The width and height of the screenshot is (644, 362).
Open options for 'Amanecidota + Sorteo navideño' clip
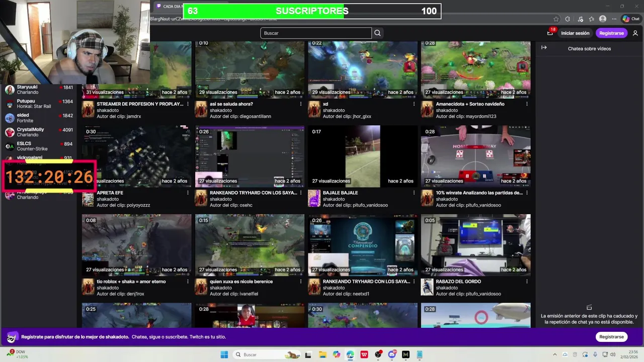click(527, 104)
